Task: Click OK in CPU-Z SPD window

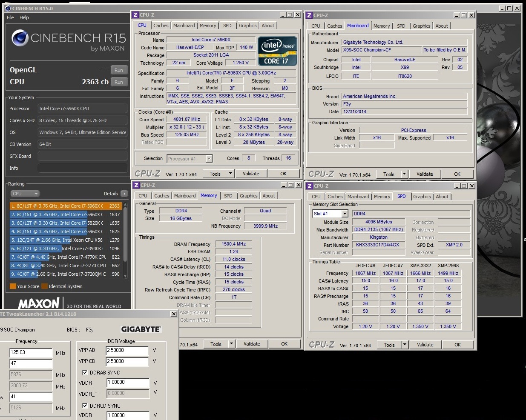Action: tap(457, 345)
